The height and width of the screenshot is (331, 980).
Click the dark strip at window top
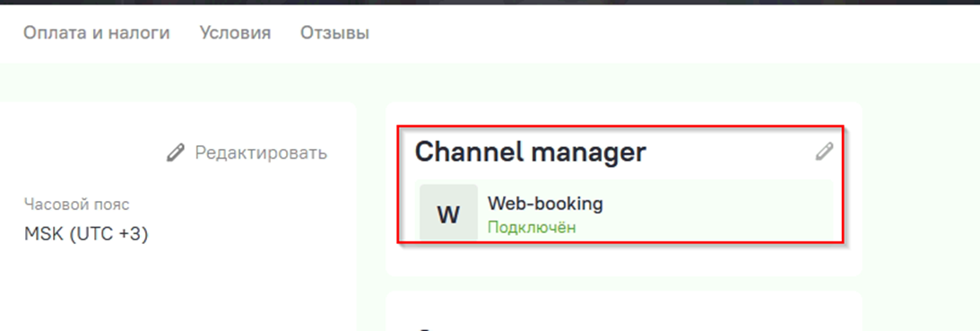point(490,3)
